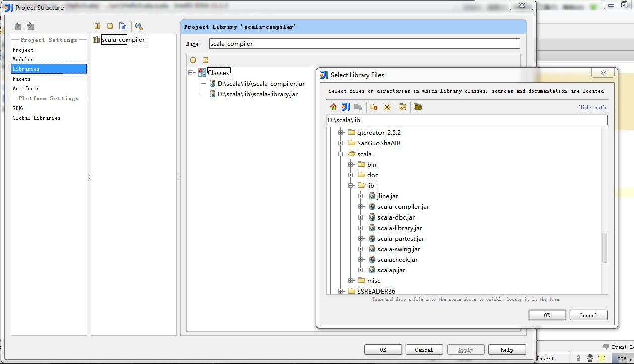Select scala-partest.jar in file tree
The width and height of the screenshot is (634, 364).
(401, 239)
